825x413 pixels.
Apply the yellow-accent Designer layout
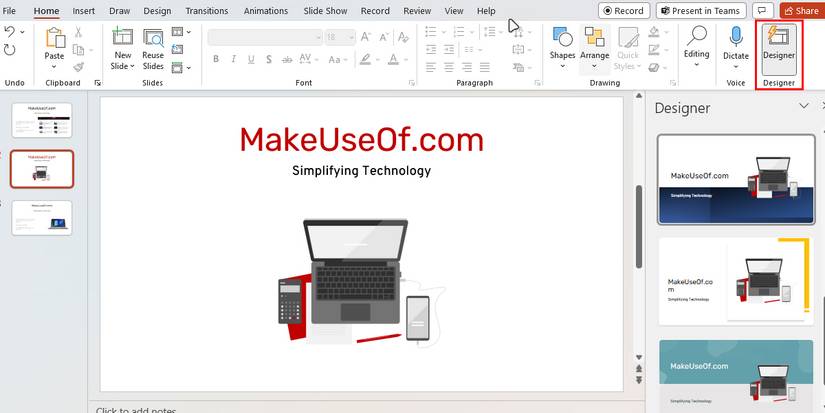[736, 281]
